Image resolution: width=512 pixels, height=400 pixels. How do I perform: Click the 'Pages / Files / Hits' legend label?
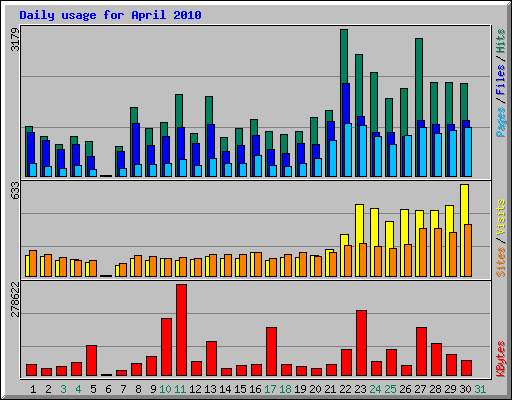(501, 83)
